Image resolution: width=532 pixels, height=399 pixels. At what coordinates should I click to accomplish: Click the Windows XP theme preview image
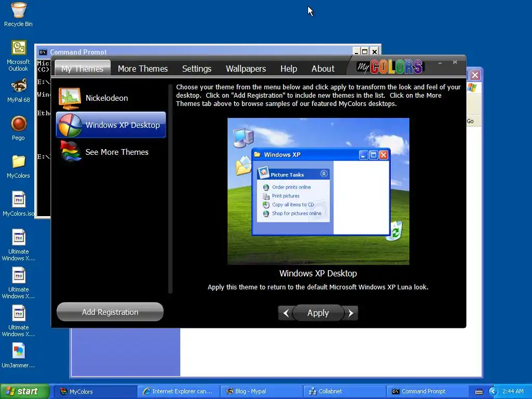(318, 191)
